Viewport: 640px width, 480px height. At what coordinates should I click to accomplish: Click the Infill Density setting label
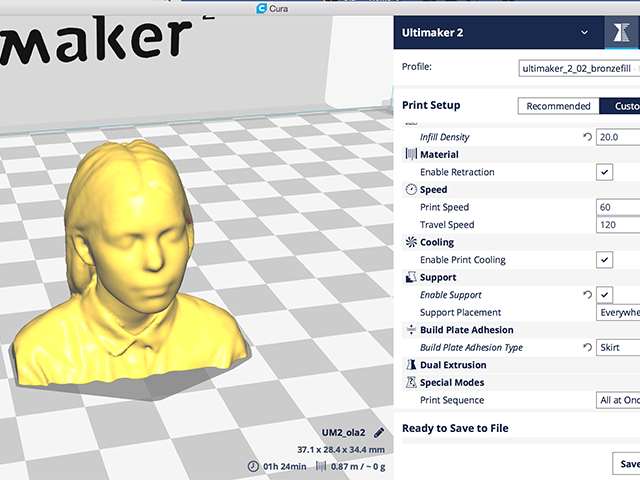click(x=444, y=137)
